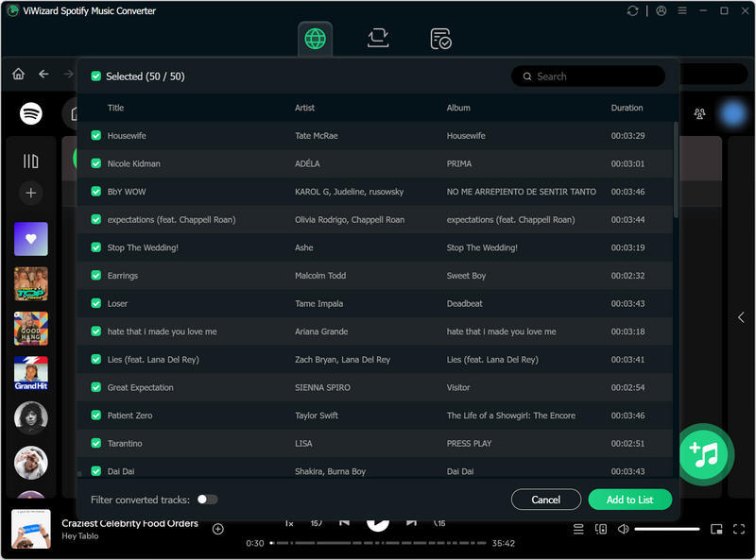
Task: Select album The Life of a Showgirl: The Encore
Action: click(510, 415)
